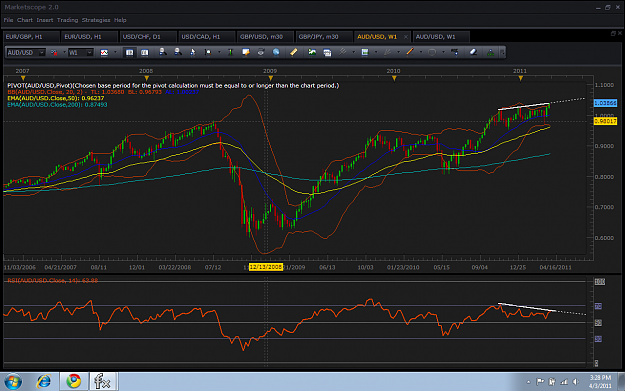This screenshot has height=391, width=625.
Task: Switch to the USD/CHF, D1 tab
Action: click(148, 37)
